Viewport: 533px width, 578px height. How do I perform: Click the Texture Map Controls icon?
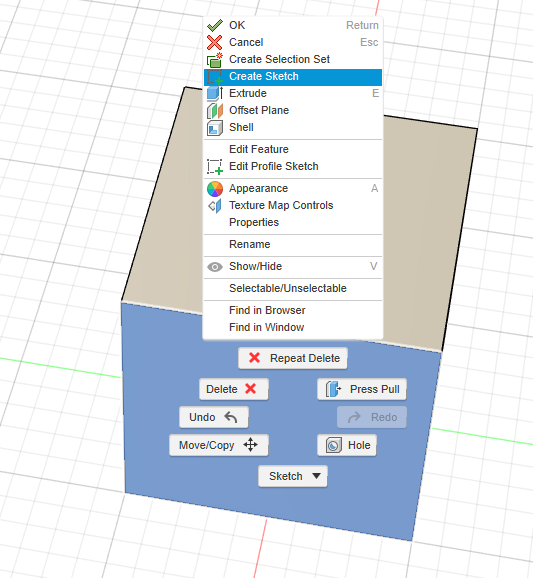pyautogui.click(x=215, y=206)
